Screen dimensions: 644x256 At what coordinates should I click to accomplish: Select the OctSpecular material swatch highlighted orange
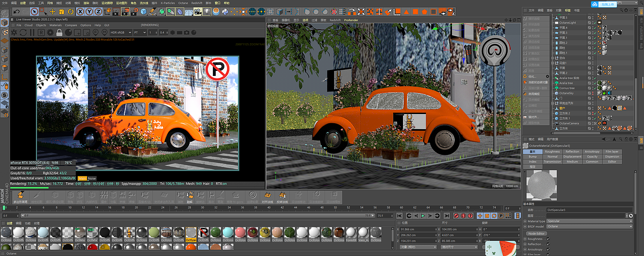pos(191,234)
